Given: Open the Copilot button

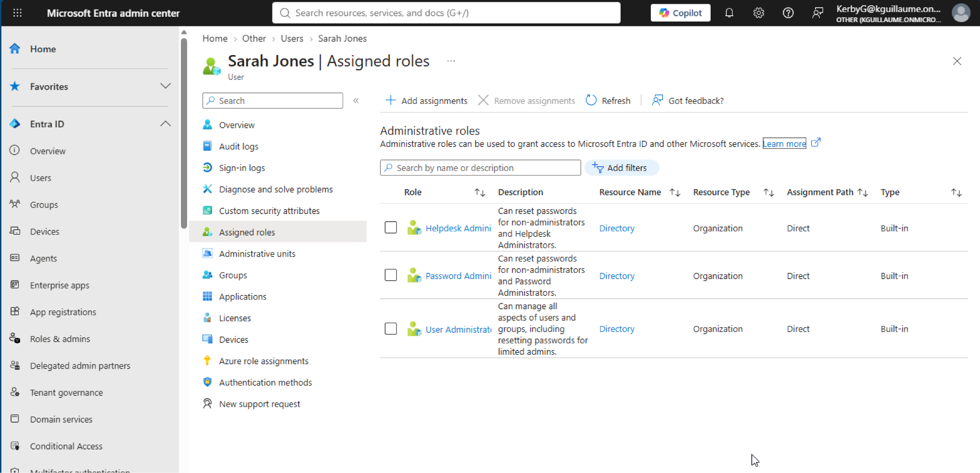Looking at the screenshot, I should [680, 13].
